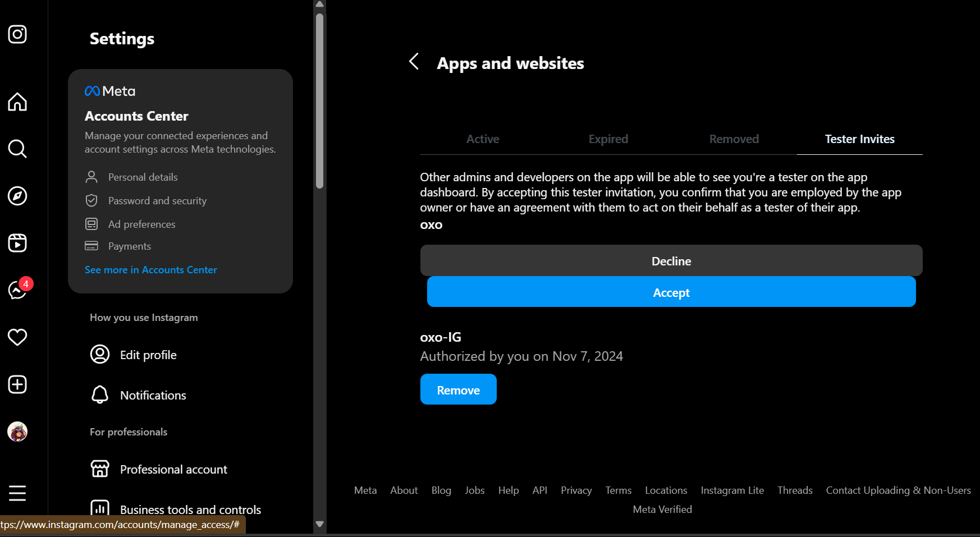
Task: Click Password and security shield icon
Action: [91, 201]
